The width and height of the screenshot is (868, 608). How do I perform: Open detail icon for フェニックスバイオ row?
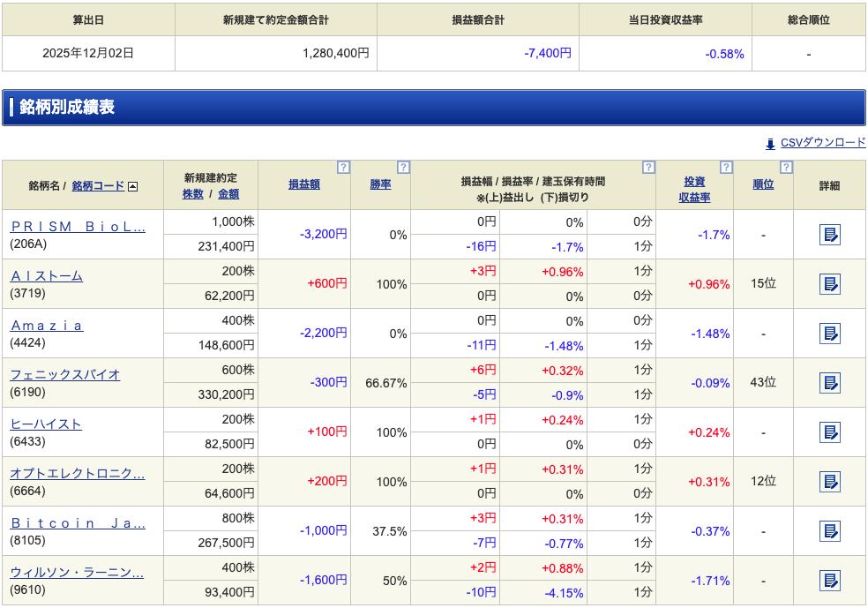(x=829, y=383)
